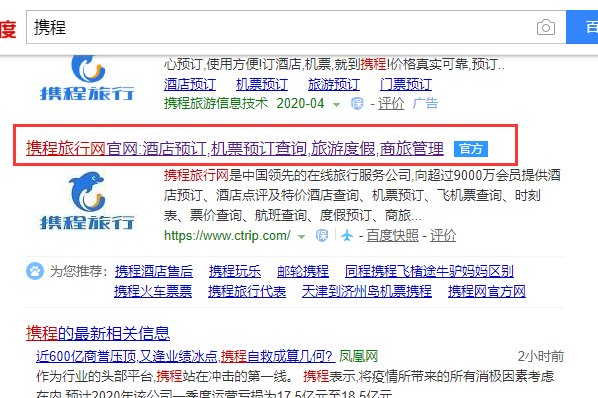
Task: Open news link 近600亿商誉压顶
Action: tap(185, 356)
